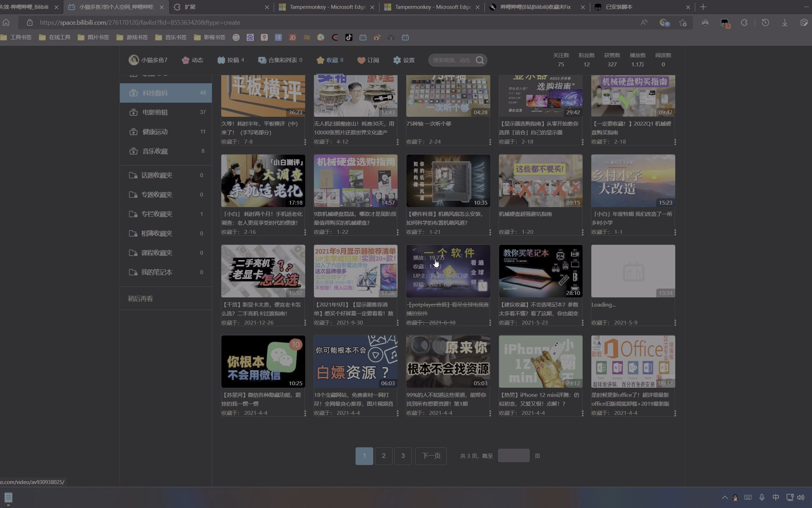Open title 机械硬盘超强避坑指南

(525, 214)
